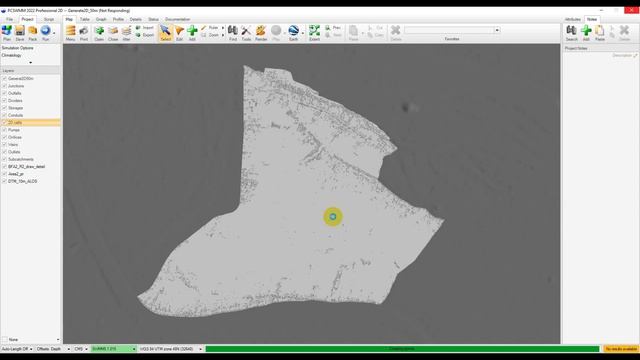Click the Save disk icon
Image resolution: width=640 pixels, height=360 pixels.
20,32
